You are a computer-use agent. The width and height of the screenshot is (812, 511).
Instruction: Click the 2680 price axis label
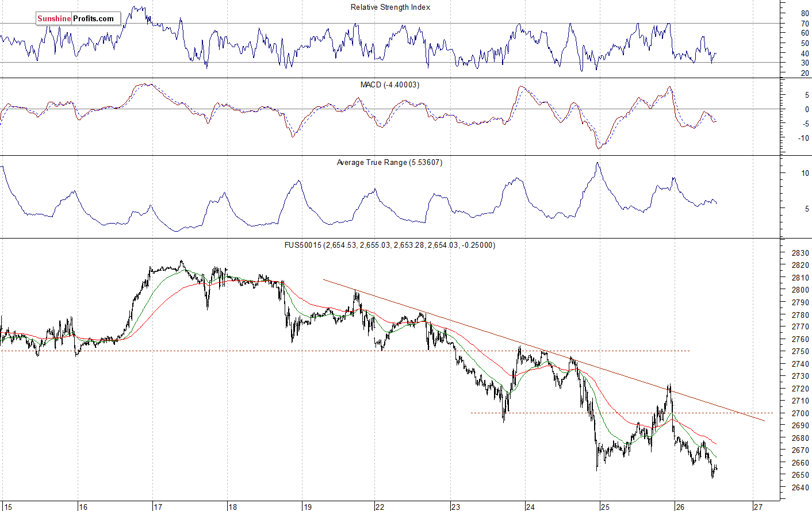(800, 439)
